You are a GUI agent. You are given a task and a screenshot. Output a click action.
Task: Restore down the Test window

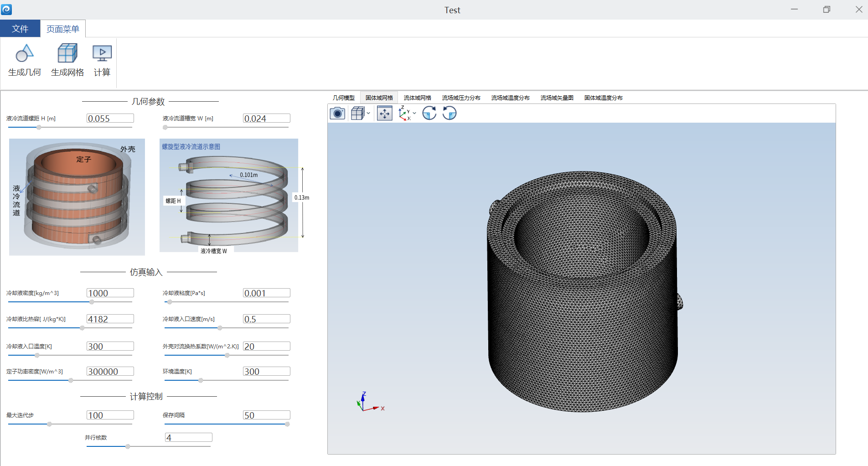click(827, 10)
